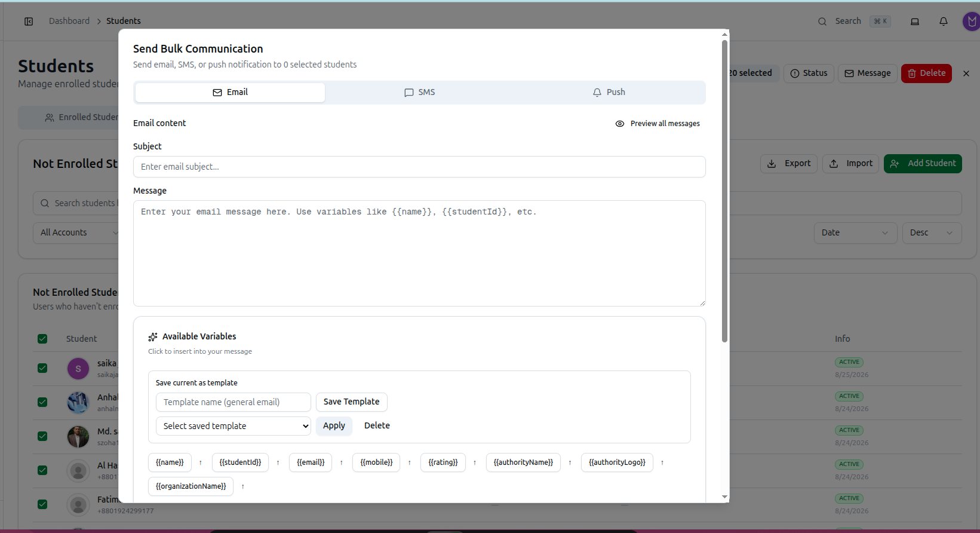Screen dimensions: 980x533
Task: Click the Available Variables sparkle icon
Action: coord(153,337)
